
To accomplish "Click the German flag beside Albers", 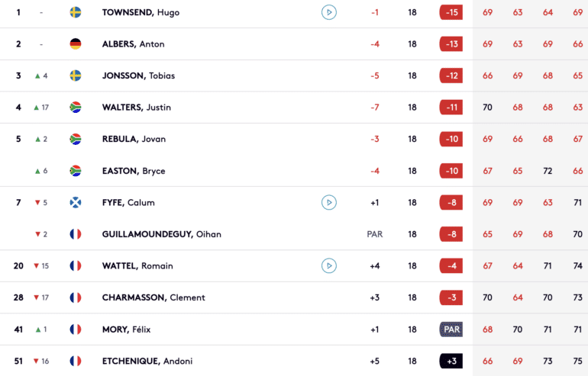I will pos(76,43).
